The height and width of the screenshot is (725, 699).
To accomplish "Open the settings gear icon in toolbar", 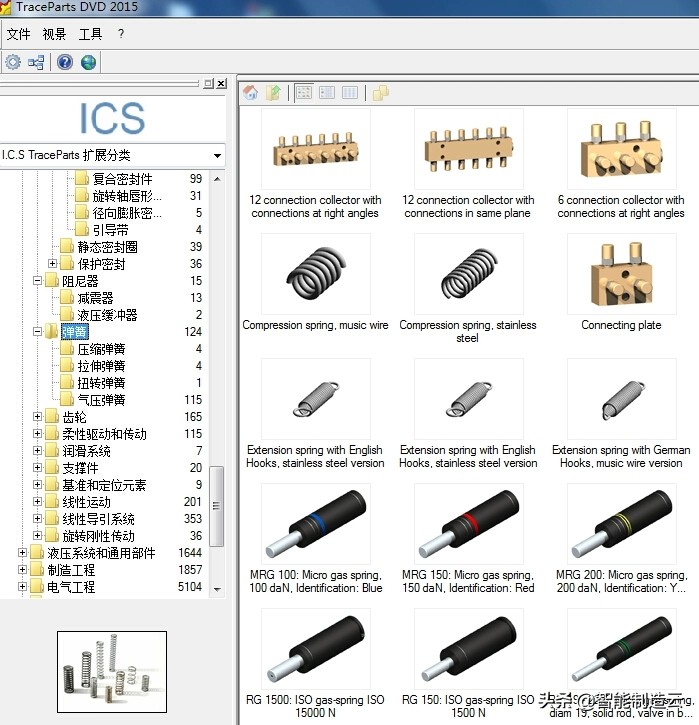I will coord(13,62).
